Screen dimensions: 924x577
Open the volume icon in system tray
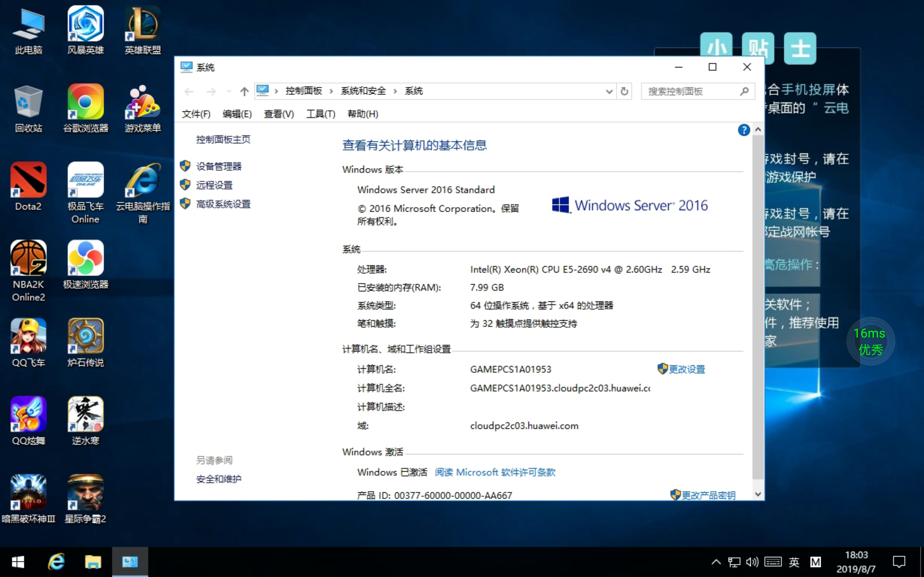tap(752, 562)
